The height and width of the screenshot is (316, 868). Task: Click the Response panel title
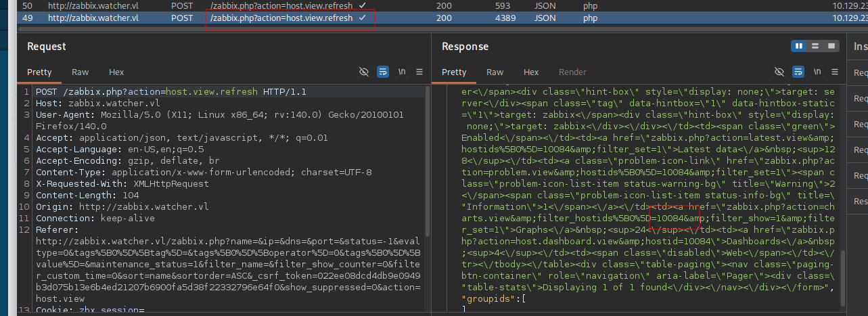click(465, 46)
